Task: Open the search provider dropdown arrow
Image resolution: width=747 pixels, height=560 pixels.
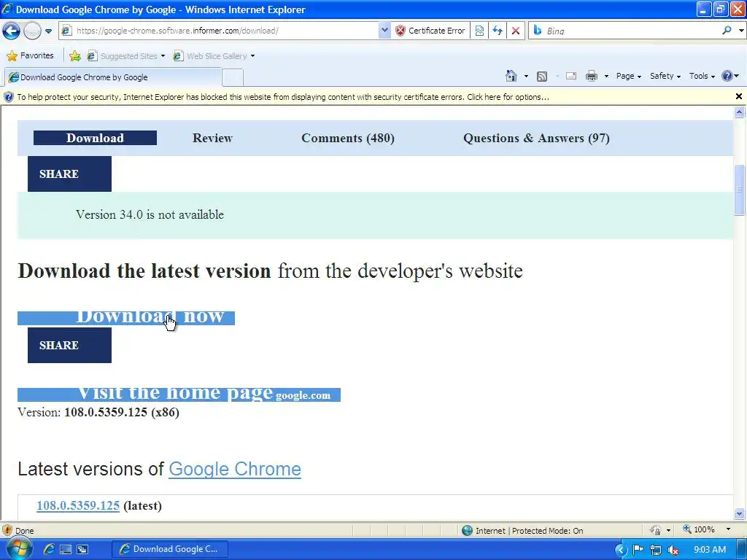Action: pos(741,31)
